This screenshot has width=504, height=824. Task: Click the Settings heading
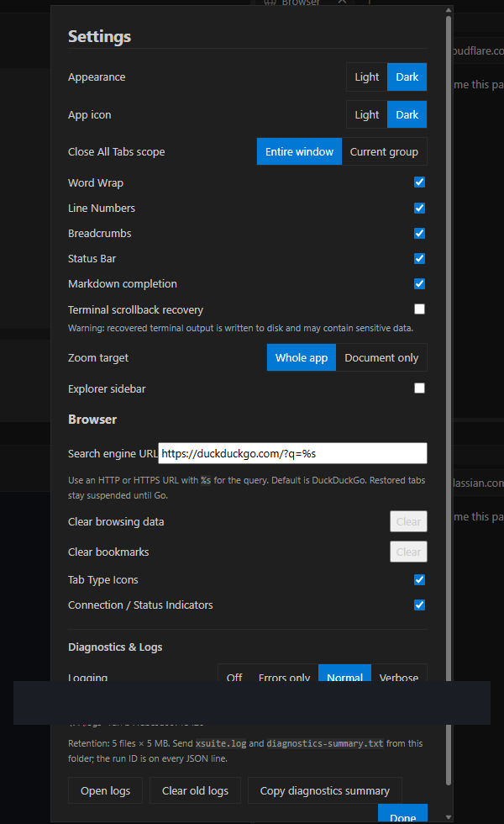[99, 36]
